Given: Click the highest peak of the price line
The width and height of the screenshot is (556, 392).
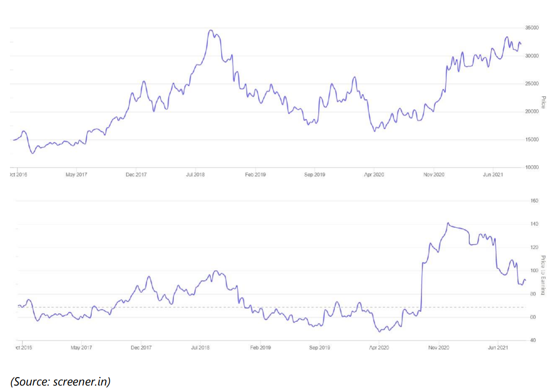Looking at the screenshot, I should click(x=211, y=30).
